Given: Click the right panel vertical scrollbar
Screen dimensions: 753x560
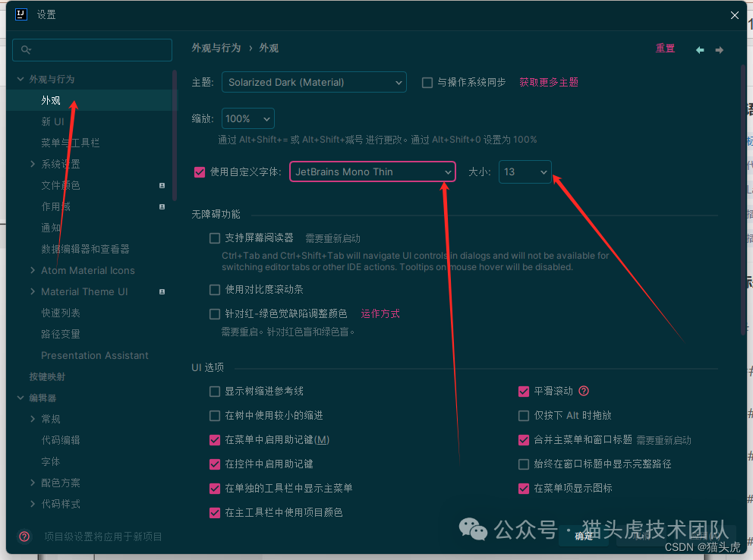Looking at the screenshot, I should coord(743,199).
